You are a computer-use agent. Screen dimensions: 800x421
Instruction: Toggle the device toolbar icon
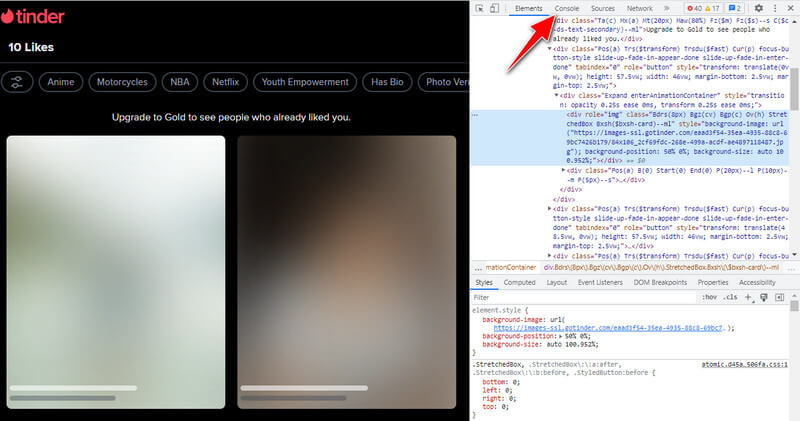[x=495, y=8]
